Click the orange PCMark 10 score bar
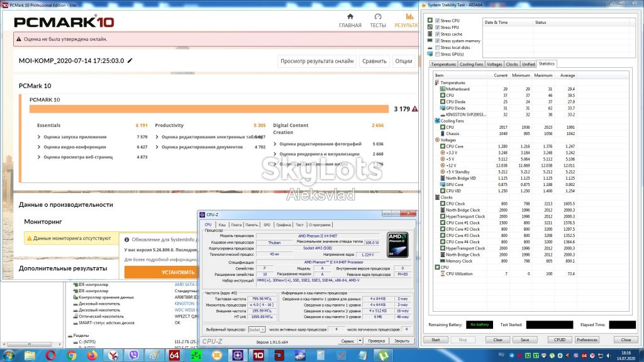 point(209,109)
